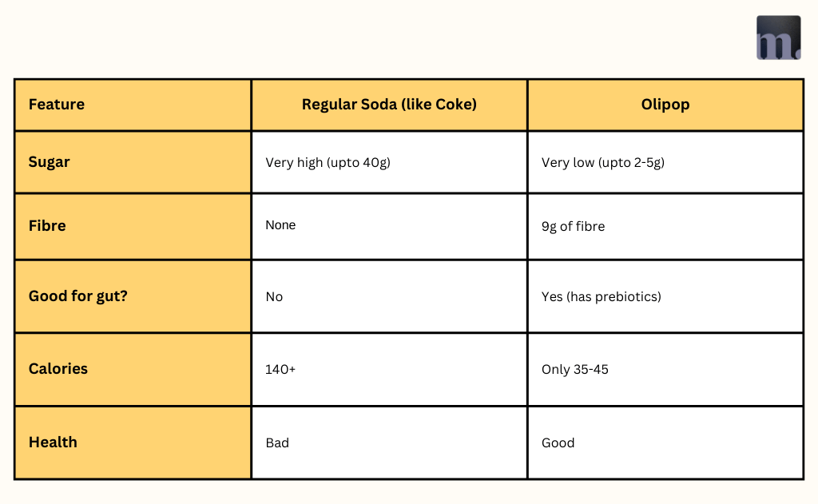Select the "Calories" row label

pyautogui.click(x=58, y=369)
